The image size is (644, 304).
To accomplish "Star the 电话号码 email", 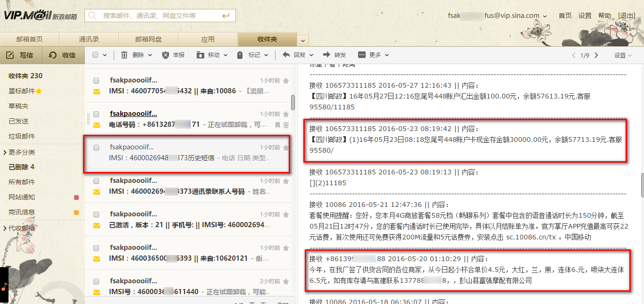I will click(285, 114).
